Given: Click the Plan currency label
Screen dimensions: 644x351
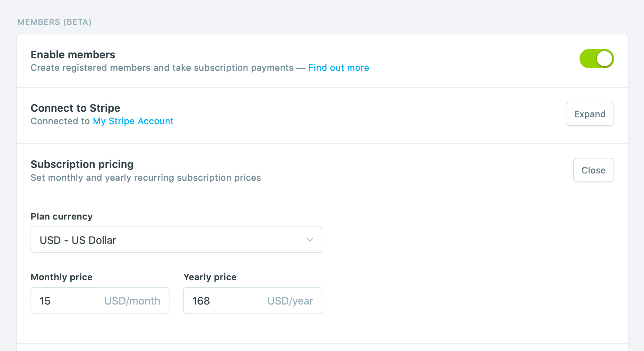Looking at the screenshot, I should click(x=61, y=216).
